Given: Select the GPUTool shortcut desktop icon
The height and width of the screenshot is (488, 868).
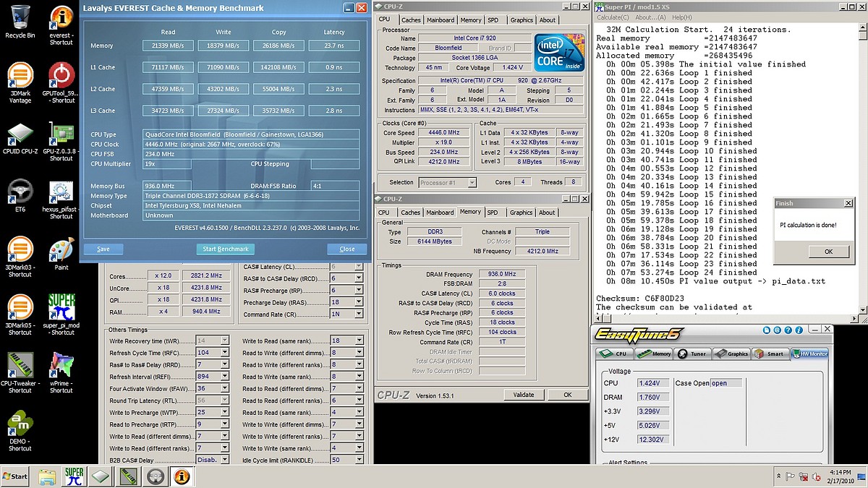Looking at the screenshot, I should coord(61,82).
